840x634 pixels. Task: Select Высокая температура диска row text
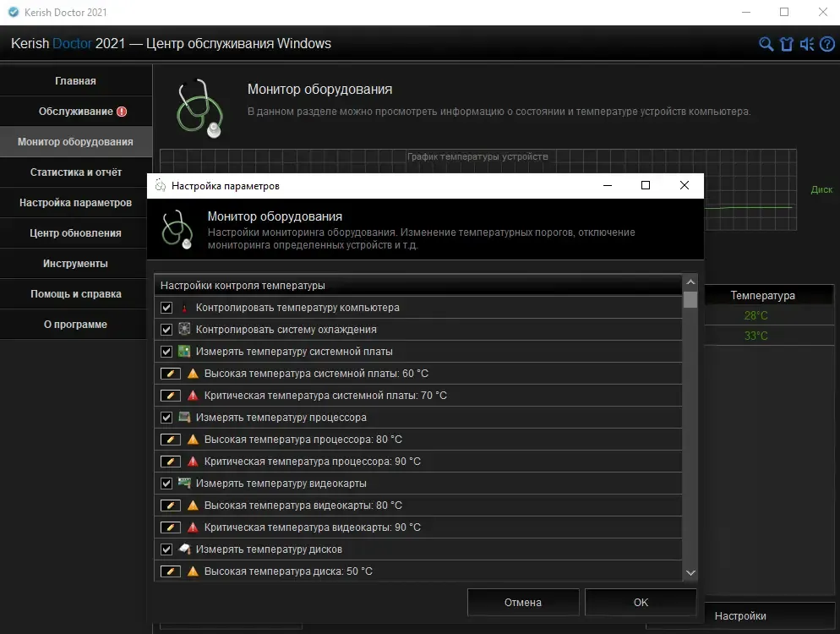[x=288, y=571]
